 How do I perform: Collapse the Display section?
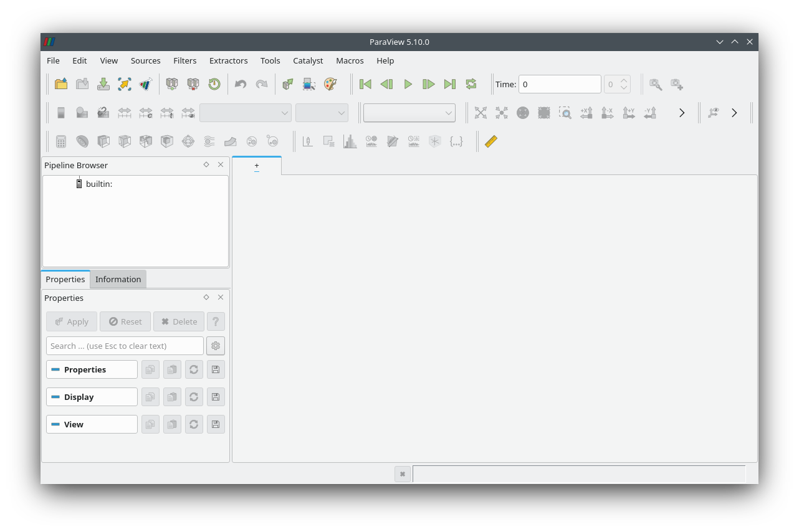[x=92, y=397]
